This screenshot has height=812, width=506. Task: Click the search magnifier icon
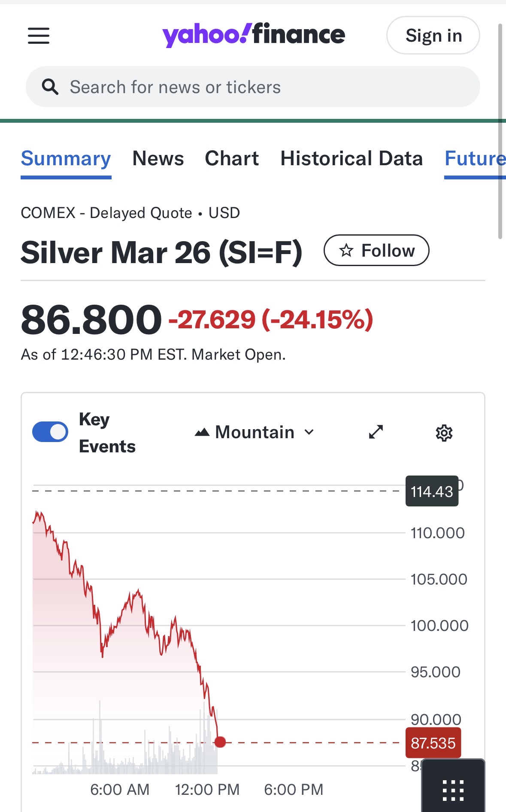point(50,87)
